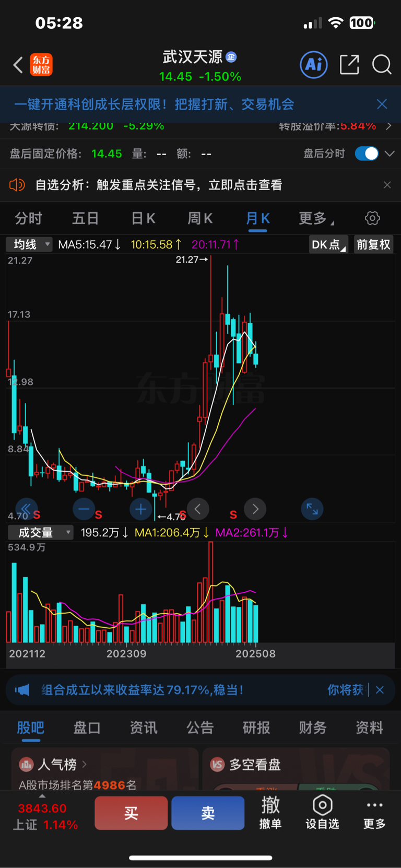The image size is (401, 868).
Task: Jump to earliest with double-left arrow
Action: coord(26,509)
